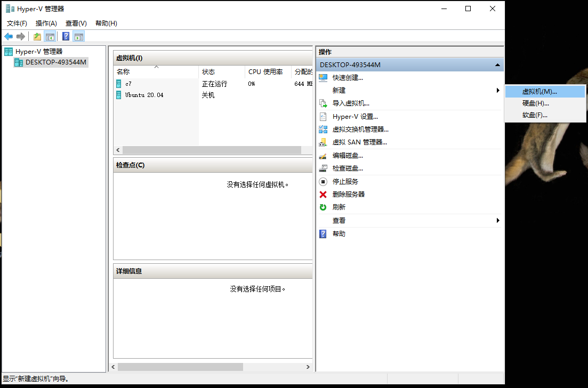Screen dimensions: 588x388
Task: Click 刷新 action text
Action: coord(339,207)
